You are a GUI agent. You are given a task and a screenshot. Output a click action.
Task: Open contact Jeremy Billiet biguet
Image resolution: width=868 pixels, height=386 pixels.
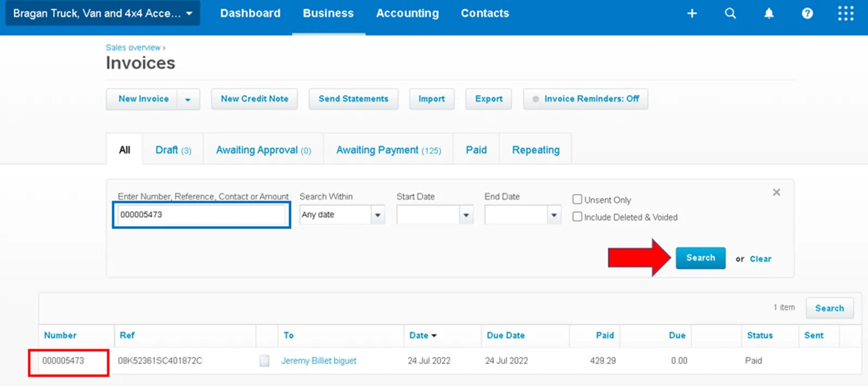(x=318, y=360)
